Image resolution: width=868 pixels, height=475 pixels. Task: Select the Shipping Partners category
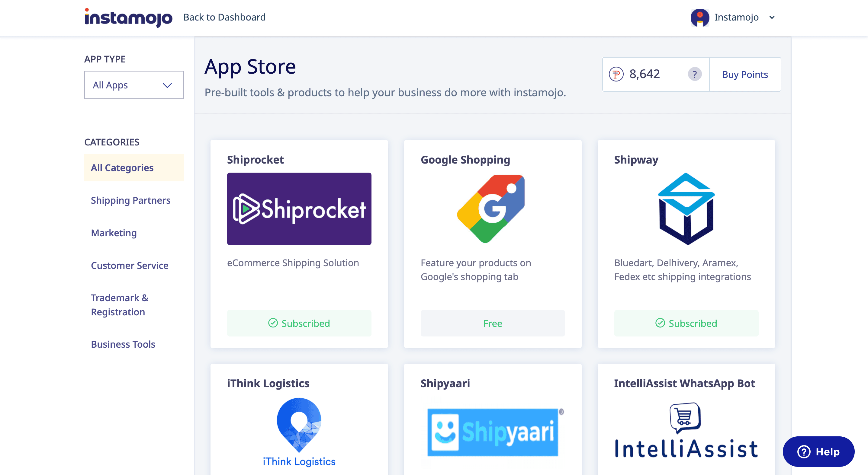(130, 199)
